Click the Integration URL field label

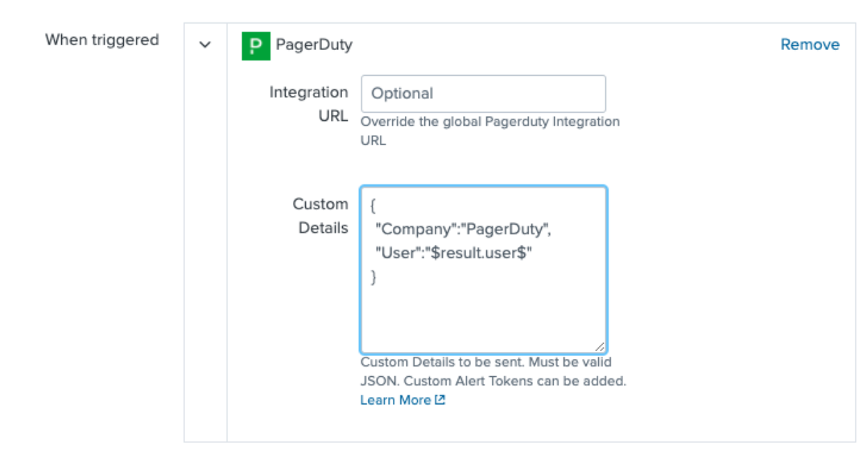point(309,104)
